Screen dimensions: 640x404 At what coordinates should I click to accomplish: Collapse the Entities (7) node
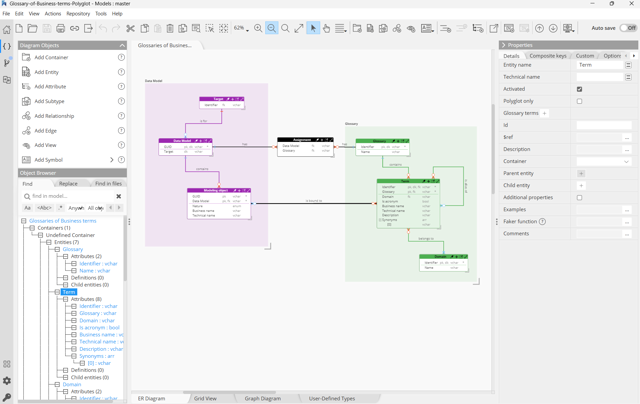point(49,242)
